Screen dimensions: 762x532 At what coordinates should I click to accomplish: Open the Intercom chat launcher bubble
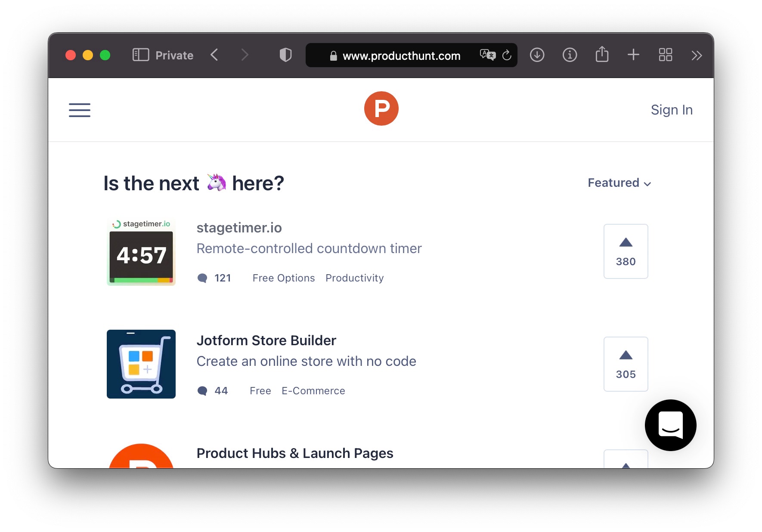[x=671, y=425]
